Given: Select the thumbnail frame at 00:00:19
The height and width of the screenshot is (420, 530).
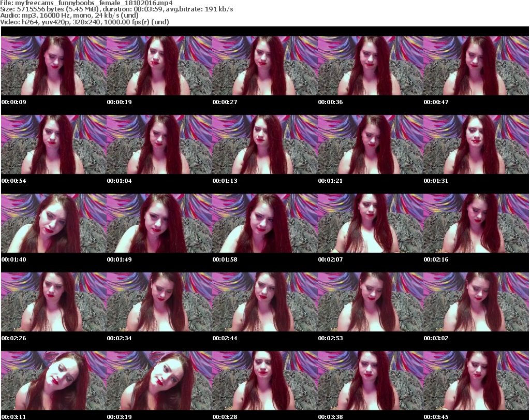Looking at the screenshot, I should click(159, 66).
